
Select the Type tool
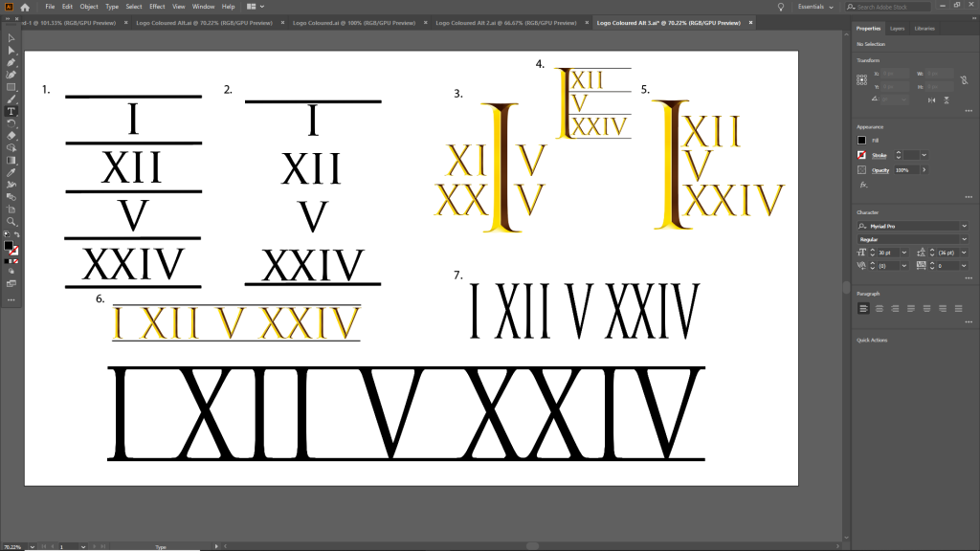(11, 111)
